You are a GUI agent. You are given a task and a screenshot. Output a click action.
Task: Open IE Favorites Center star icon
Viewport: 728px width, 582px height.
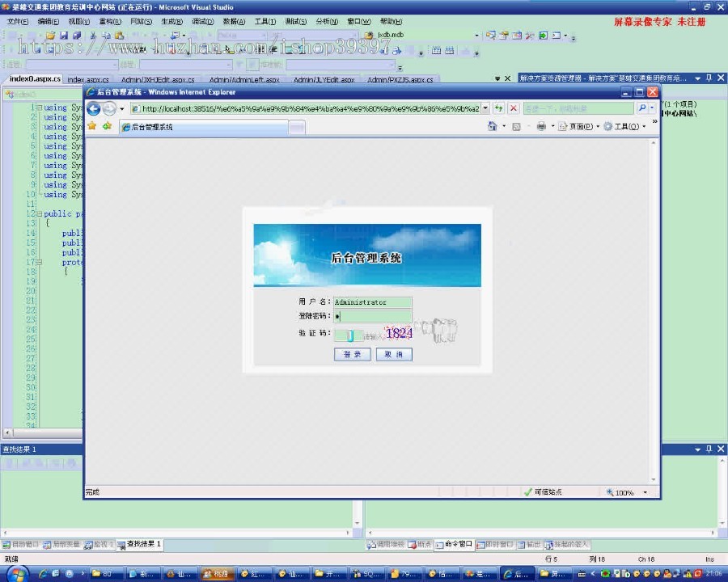(x=92, y=126)
